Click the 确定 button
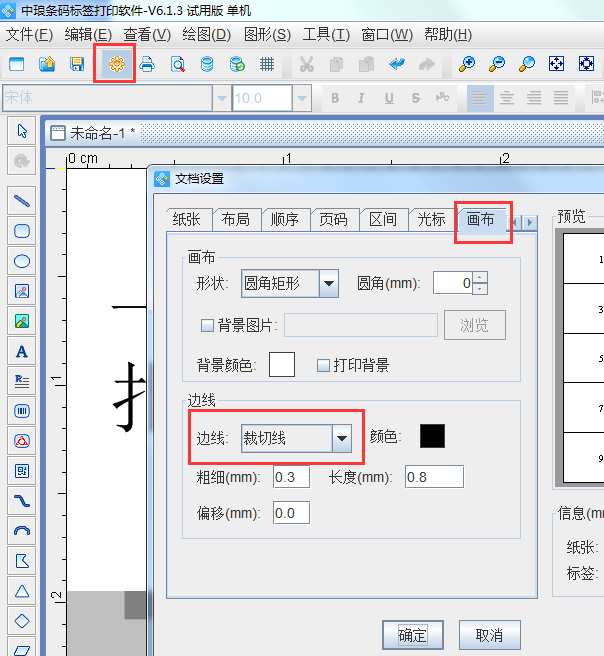 (x=413, y=636)
